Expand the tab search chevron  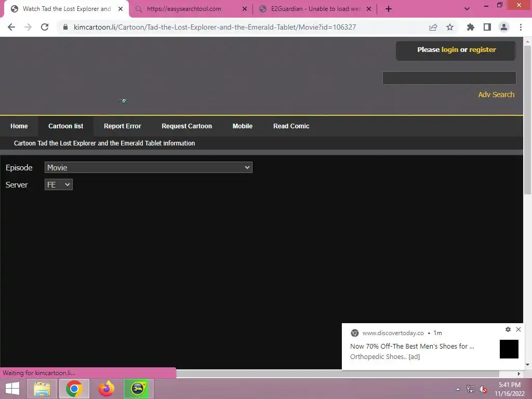click(x=467, y=9)
